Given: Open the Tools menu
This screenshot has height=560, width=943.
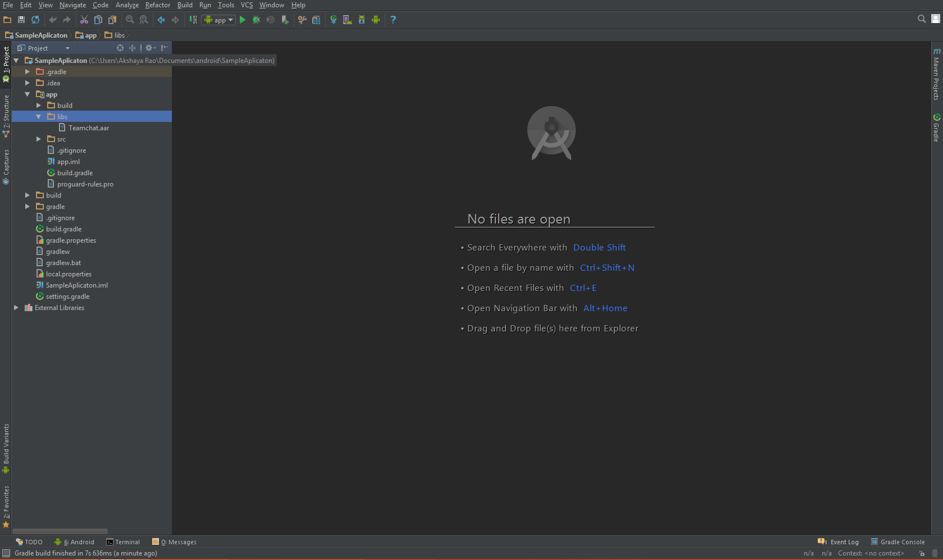Looking at the screenshot, I should pos(226,5).
